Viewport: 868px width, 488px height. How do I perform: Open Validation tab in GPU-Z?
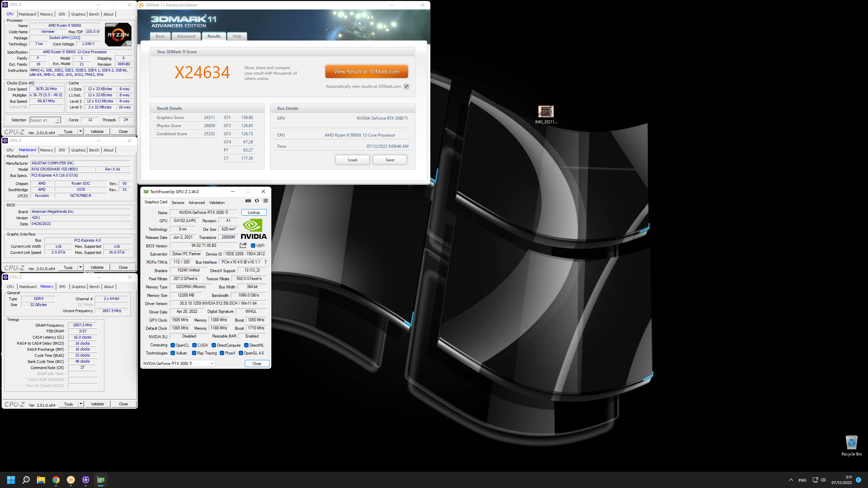pos(217,203)
